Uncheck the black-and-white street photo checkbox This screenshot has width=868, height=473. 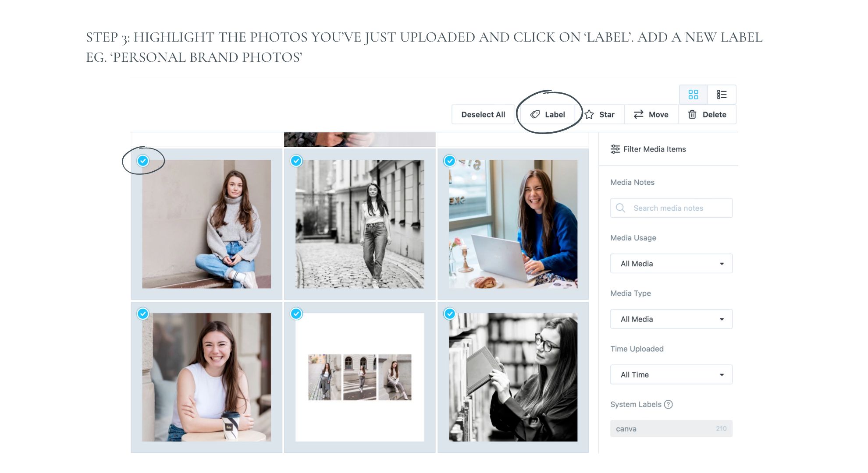[x=296, y=161]
